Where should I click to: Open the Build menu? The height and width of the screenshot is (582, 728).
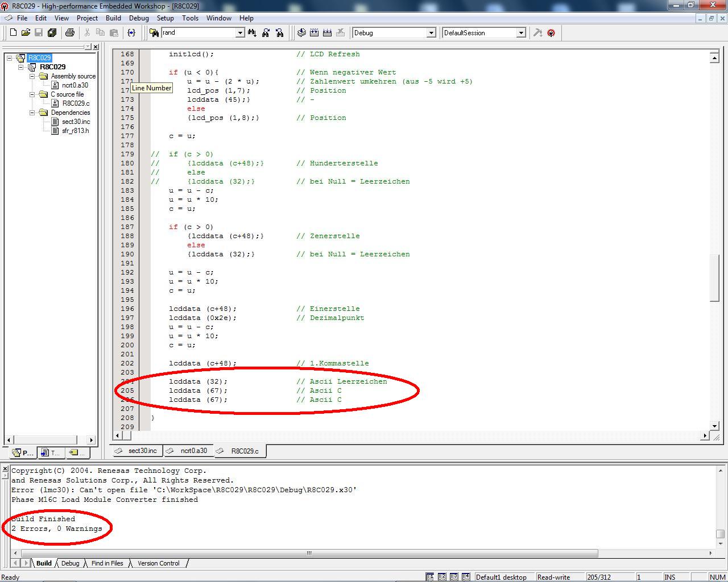point(113,18)
